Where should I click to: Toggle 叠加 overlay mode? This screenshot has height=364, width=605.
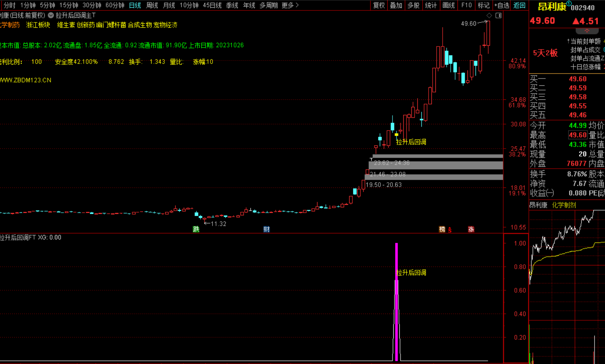click(x=396, y=5)
